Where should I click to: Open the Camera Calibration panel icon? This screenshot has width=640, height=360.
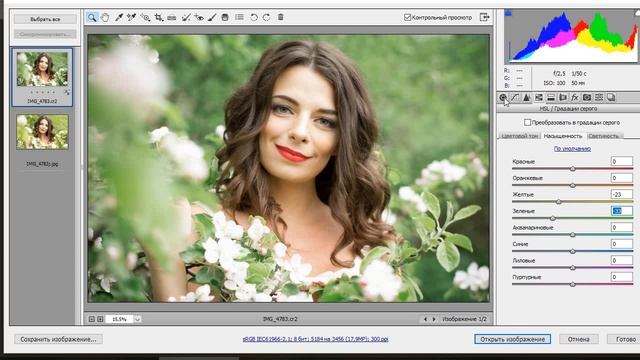click(587, 97)
